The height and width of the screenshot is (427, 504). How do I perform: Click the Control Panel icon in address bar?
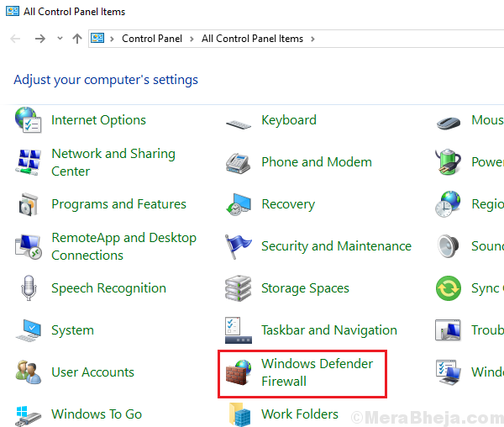point(97,39)
